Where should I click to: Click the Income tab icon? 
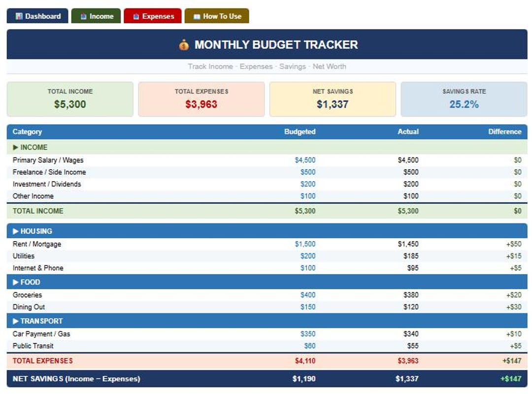(83, 16)
